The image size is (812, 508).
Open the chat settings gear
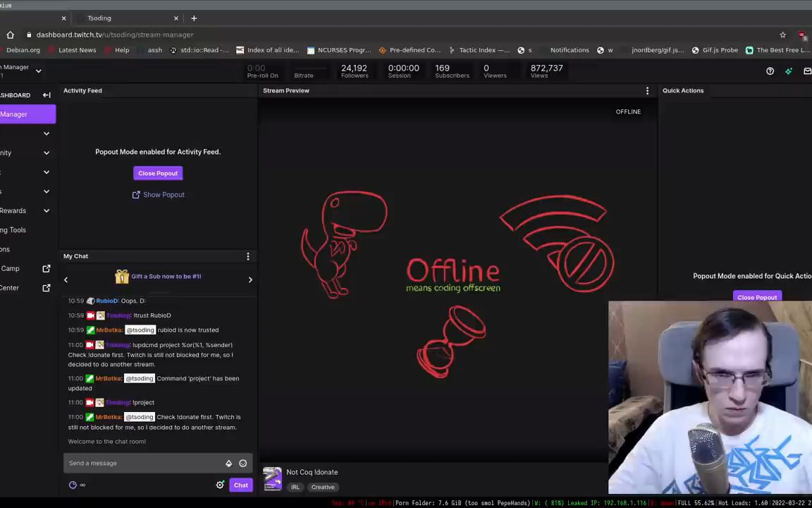(220, 485)
